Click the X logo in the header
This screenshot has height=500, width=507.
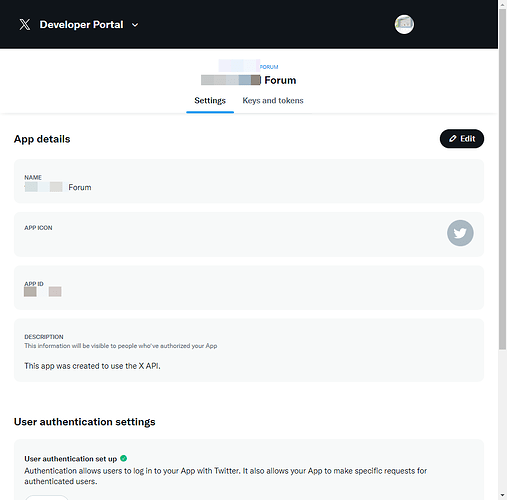pyautogui.click(x=25, y=24)
